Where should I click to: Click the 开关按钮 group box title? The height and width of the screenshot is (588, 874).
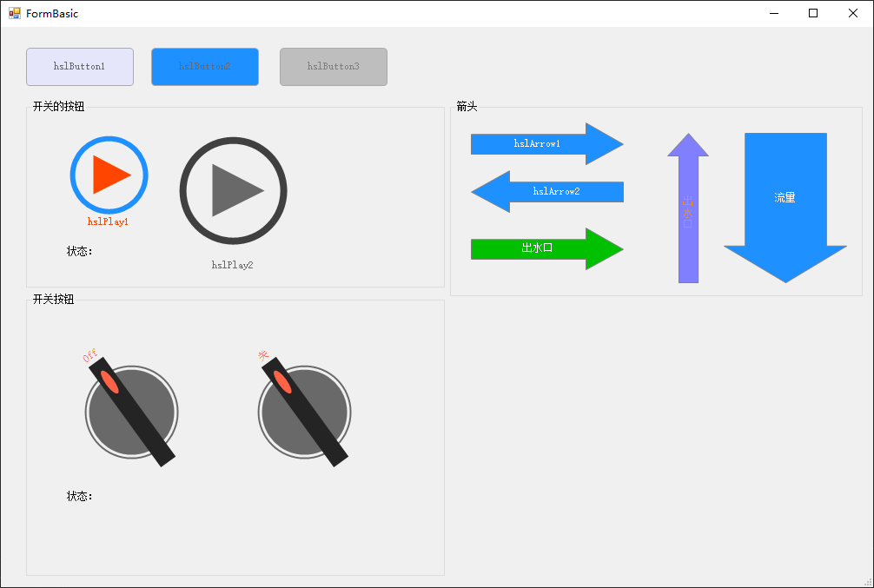[x=53, y=300]
